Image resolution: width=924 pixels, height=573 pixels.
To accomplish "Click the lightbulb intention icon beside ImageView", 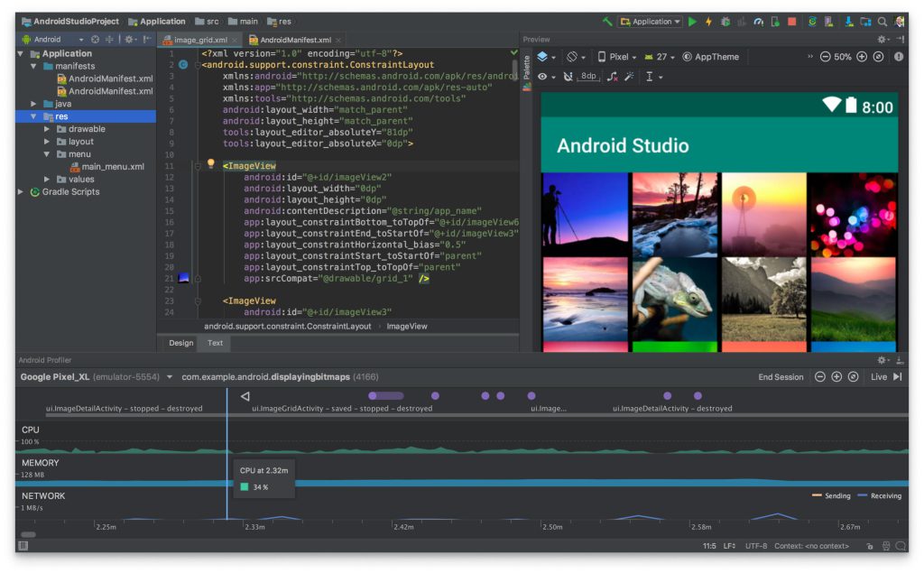I will pos(210,163).
